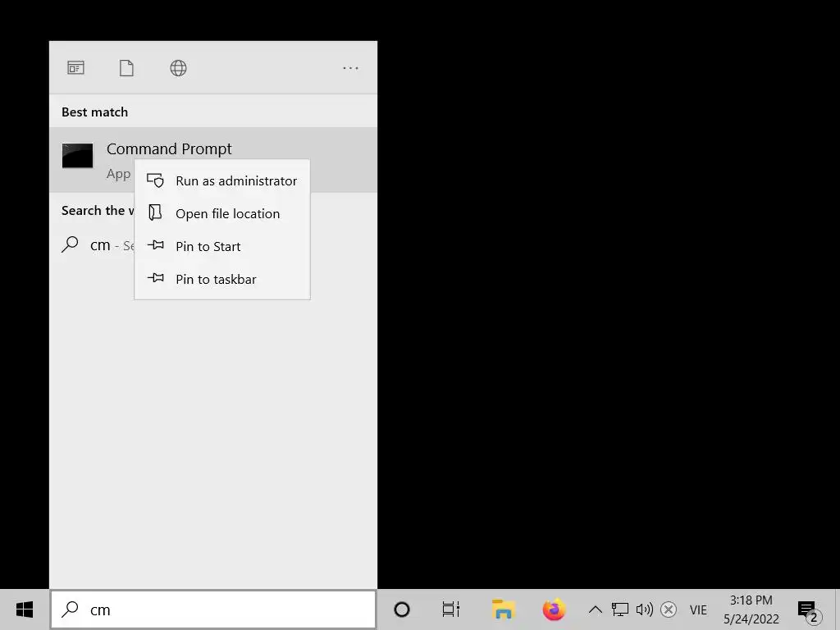
Task: Click the taskbar search box containing cm
Action: point(213,609)
